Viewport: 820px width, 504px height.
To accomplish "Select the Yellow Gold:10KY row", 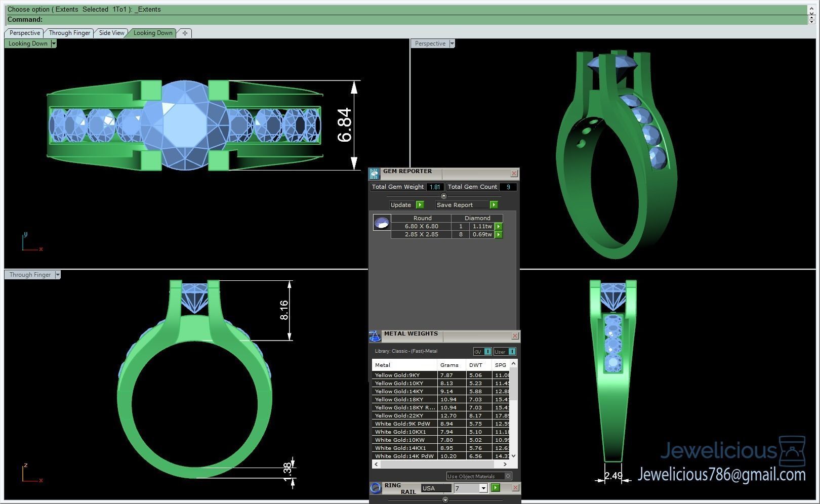I will (x=441, y=384).
